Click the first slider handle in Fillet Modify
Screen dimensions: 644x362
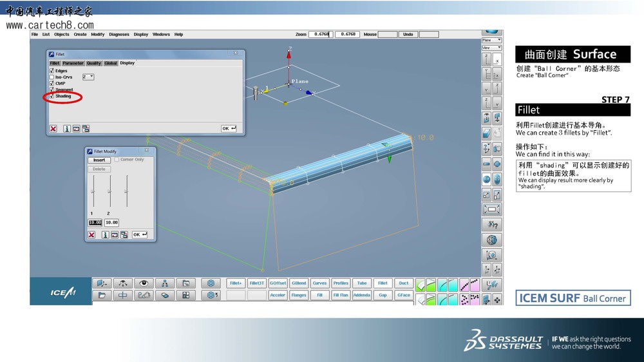tap(93, 192)
